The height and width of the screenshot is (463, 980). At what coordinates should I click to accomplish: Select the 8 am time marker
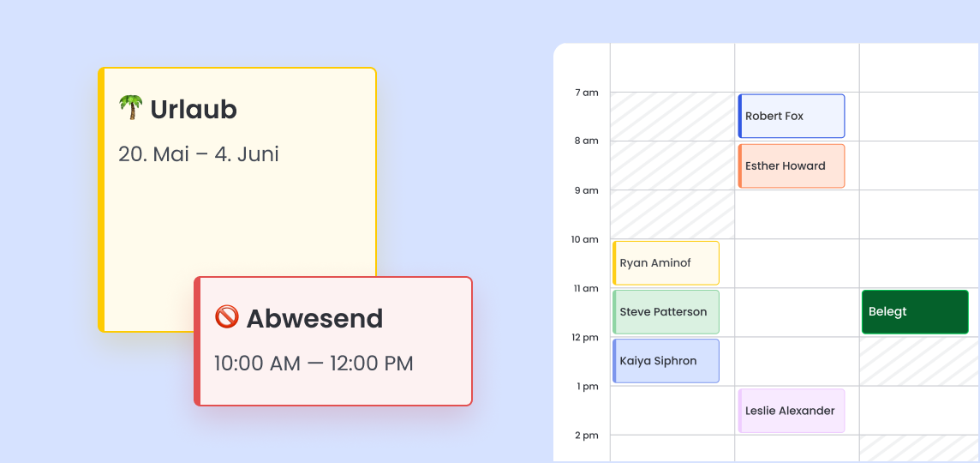tap(587, 141)
